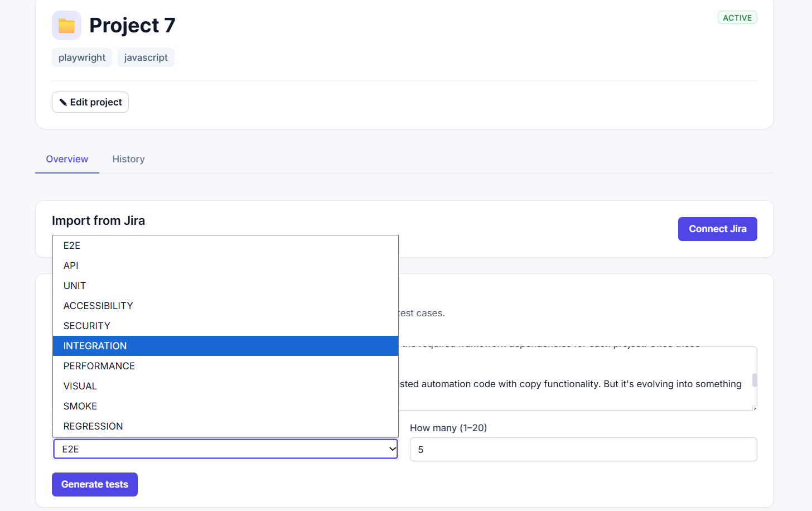Click the Project 7 folder icon
Screen dimensions: 812x511
(x=66, y=25)
